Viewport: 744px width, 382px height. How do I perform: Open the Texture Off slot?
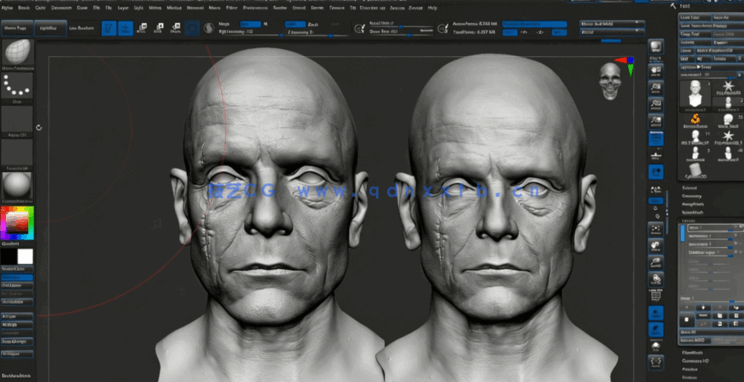point(18,152)
